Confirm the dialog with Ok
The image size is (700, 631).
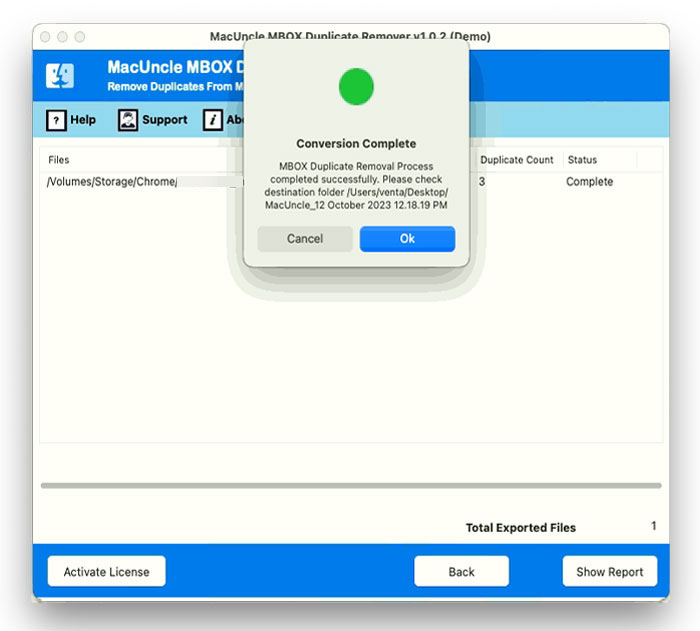coord(407,239)
